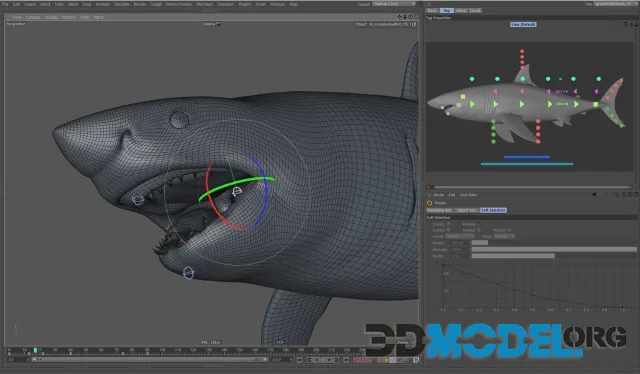
Task: Click the search icon in Attributes
Action: pos(616,195)
